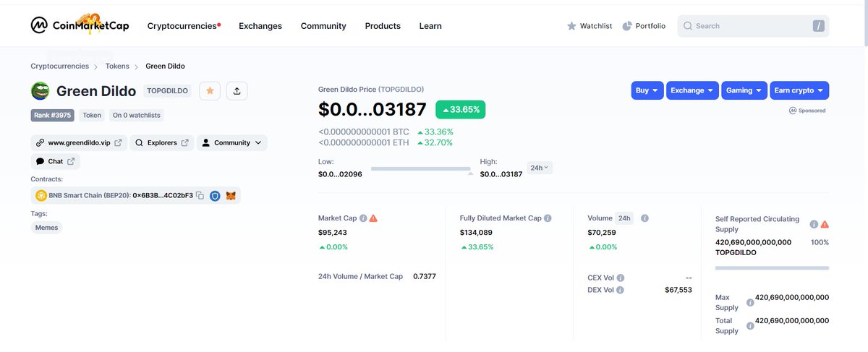Screen dimensions: 868x352
Task: Click the On 0 watchlists badge
Action: click(137, 115)
